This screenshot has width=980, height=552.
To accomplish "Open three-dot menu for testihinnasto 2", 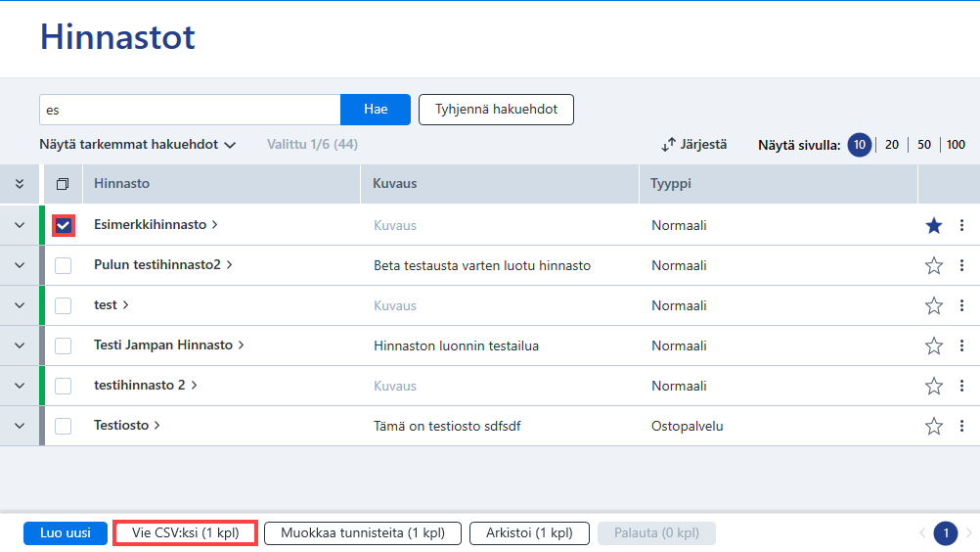I will pyautogui.click(x=961, y=385).
